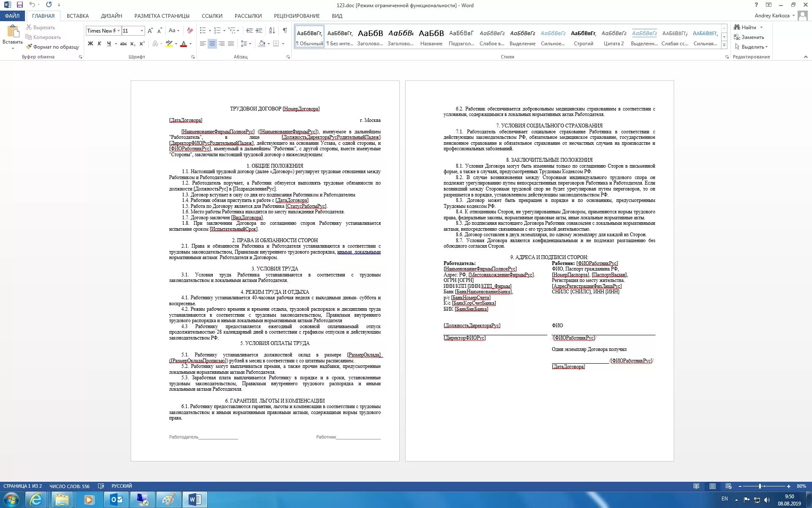The image size is (812, 508).
Task: Open the Change Case (Aa) dropdown
Action: coord(174,30)
